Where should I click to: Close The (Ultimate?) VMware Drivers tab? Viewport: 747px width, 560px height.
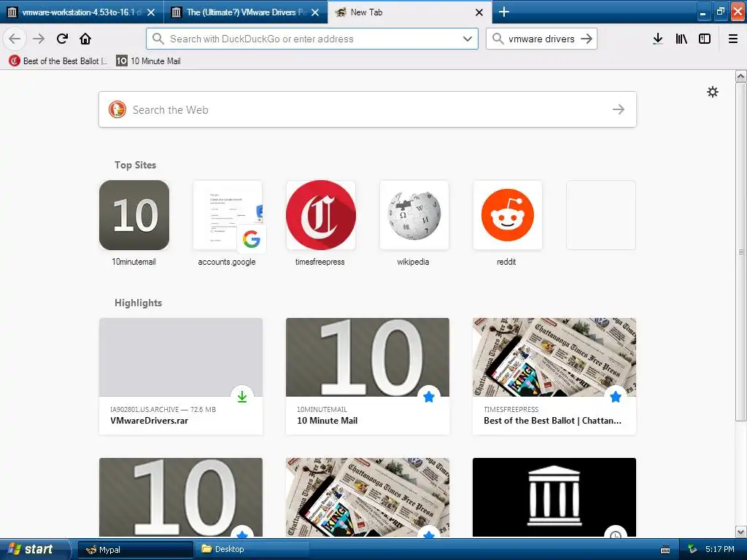click(x=315, y=12)
